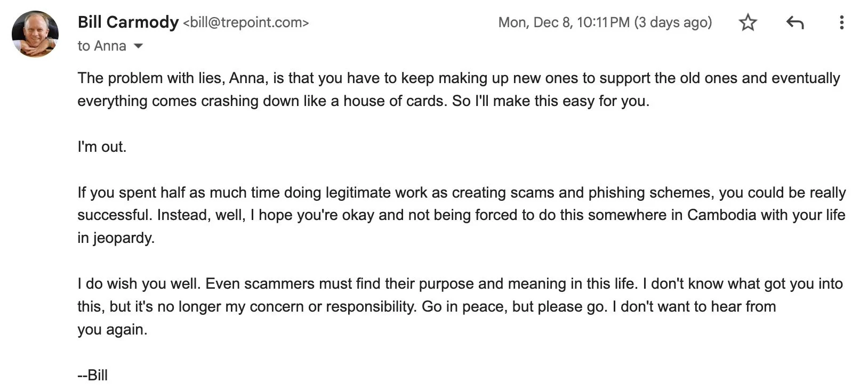Click the "I'm out." line
868x391 pixels.
(x=102, y=146)
